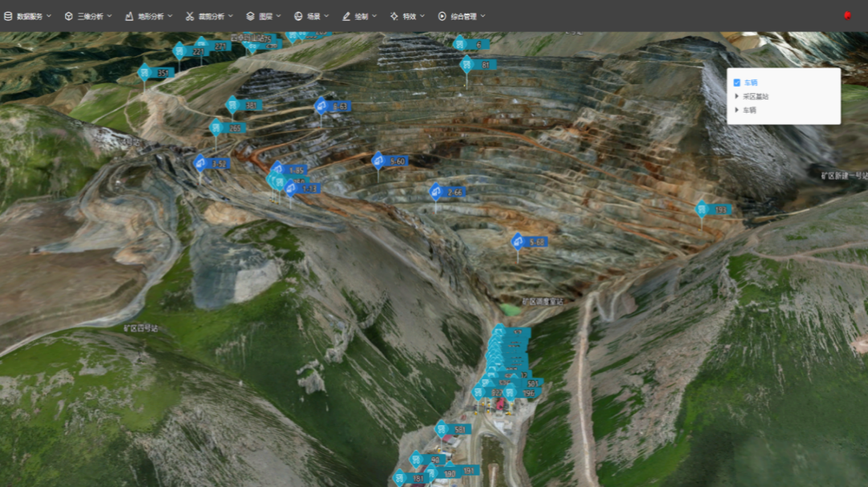The width and height of the screenshot is (868, 487).
Task: Click the truck marker labeled 193
Action: tap(702, 210)
